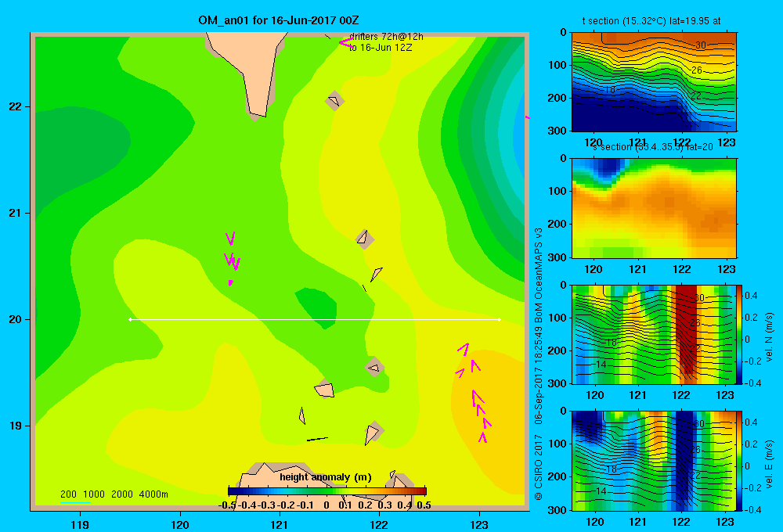Click latitude label 21 on main map axis
The width and height of the screenshot is (783, 532).
[16, 213]
